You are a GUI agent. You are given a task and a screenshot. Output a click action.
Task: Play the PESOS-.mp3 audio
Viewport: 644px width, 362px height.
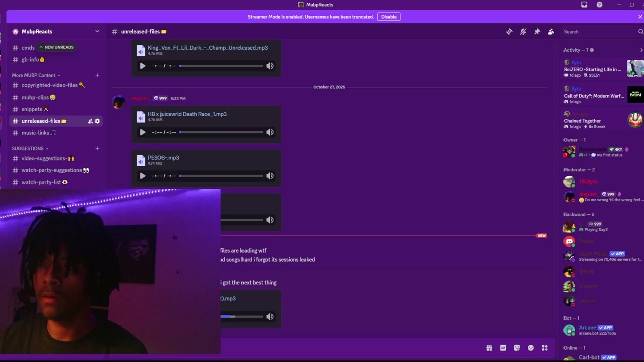(143, 176)
